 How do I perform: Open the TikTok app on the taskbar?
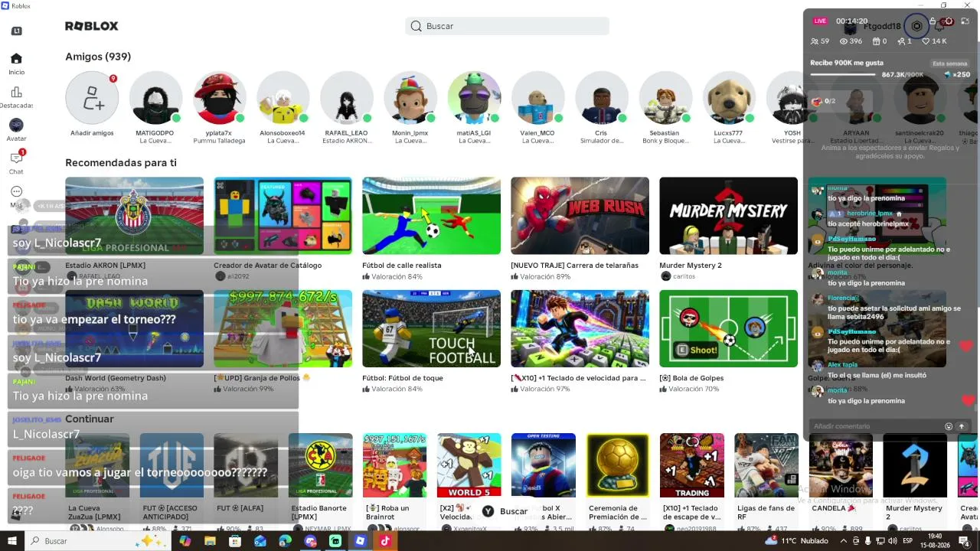pyautogui.click(x=385, y=541)
